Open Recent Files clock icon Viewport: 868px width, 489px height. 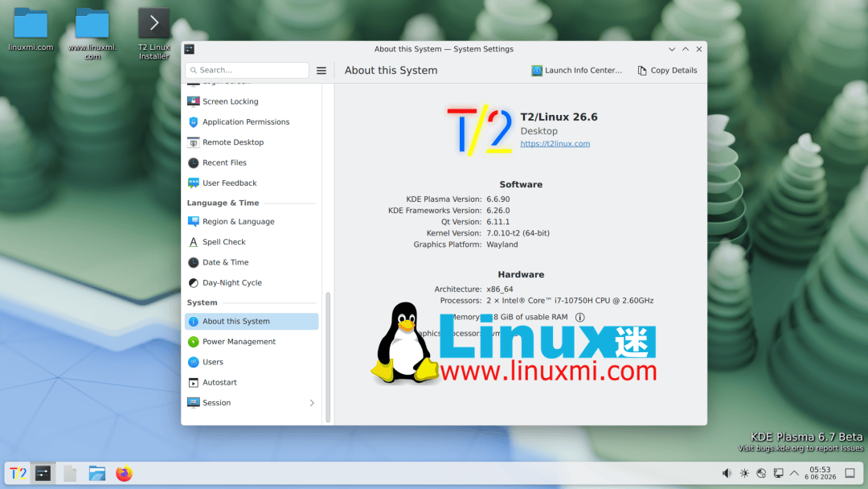(x=193, y=162)
